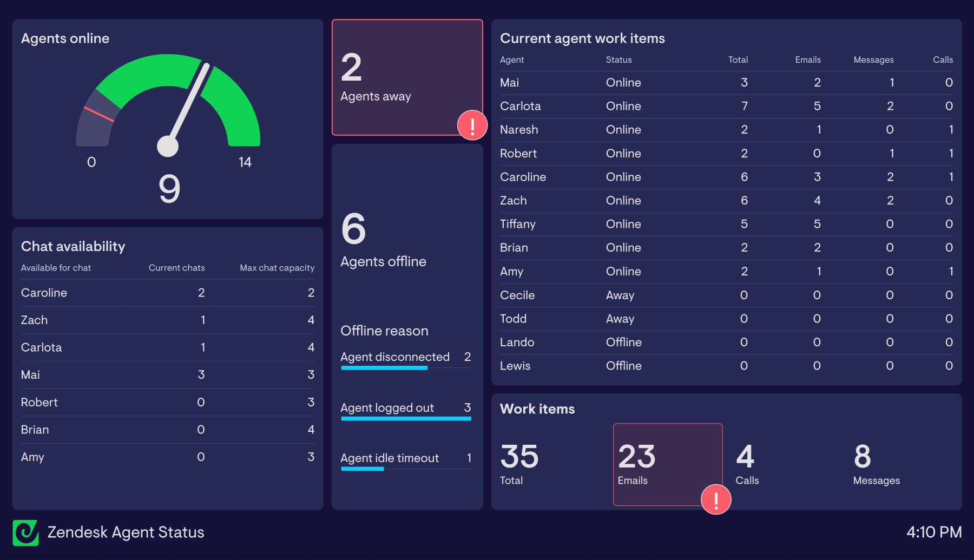Click the Available for chat column header
The height and width of the screenshot is (560, 974).
click(56, 268)
